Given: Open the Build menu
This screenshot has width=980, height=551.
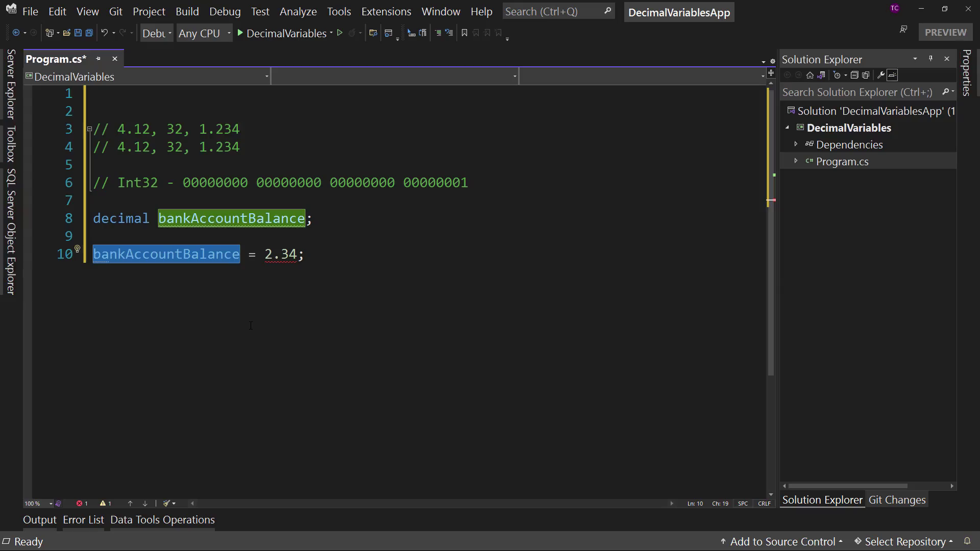Looking at the screenshot, I should tap(187, 11).
